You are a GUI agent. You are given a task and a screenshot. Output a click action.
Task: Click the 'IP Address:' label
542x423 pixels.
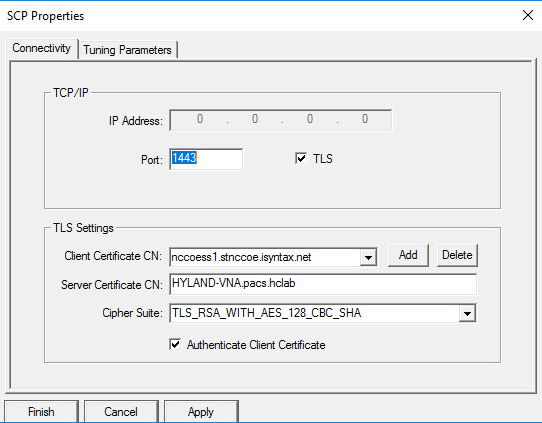pos(136,121)
